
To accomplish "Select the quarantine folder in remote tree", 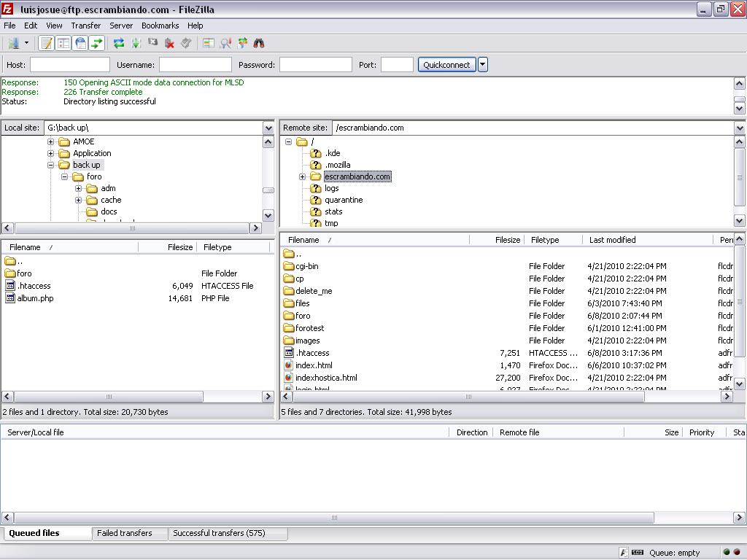I will click(x=344, y=200).
